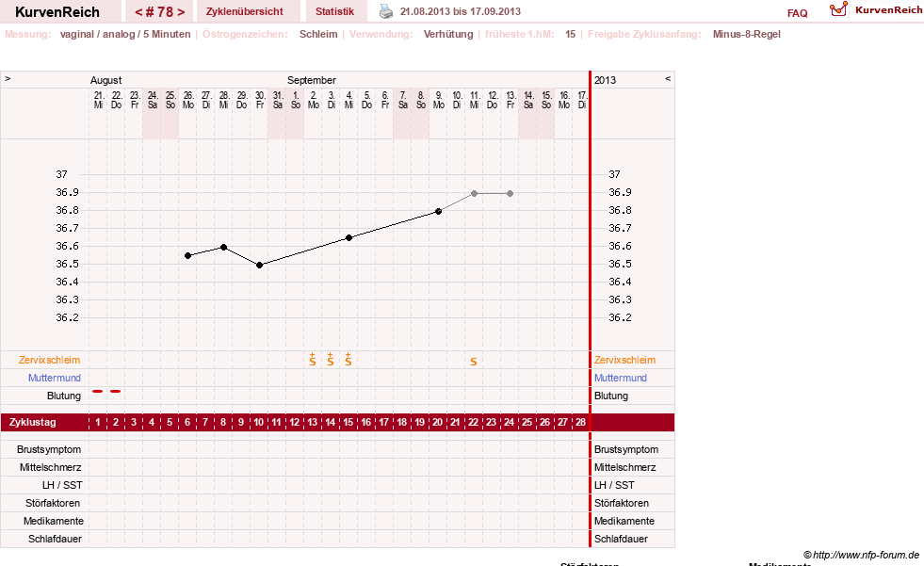Image resolution: width=924 pixels, height=566 pixels.
Task: Go to next cycle with right arrow
Action: 181,12
